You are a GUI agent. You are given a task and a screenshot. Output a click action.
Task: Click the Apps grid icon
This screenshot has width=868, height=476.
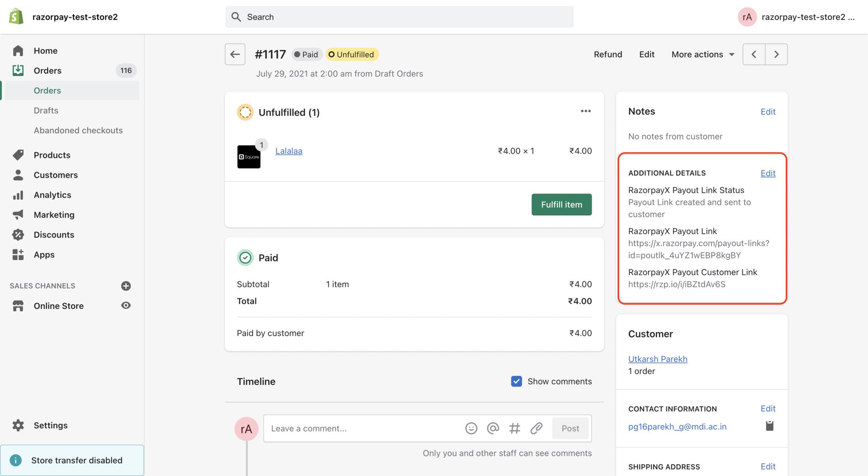tap(18, 254)
